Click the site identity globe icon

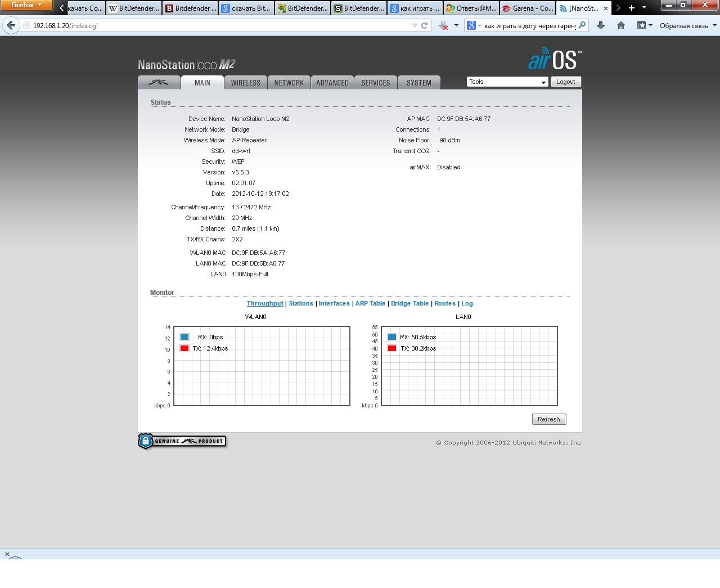pos(26,25)
